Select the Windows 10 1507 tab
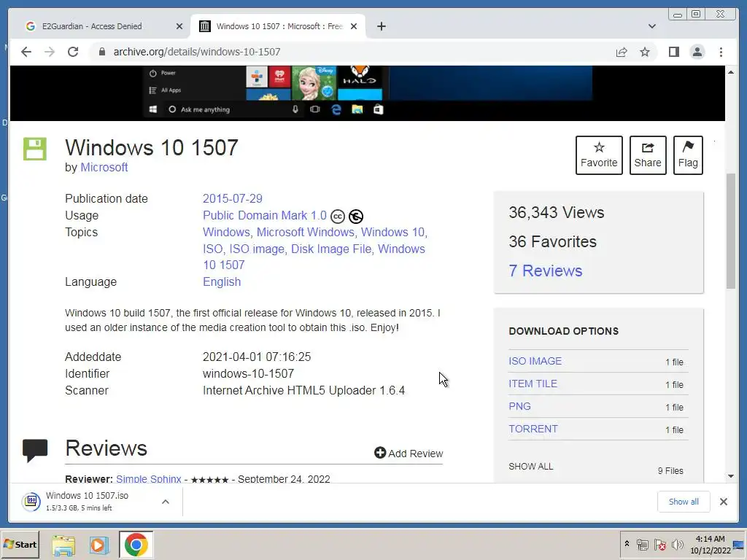 pos(279,26)
